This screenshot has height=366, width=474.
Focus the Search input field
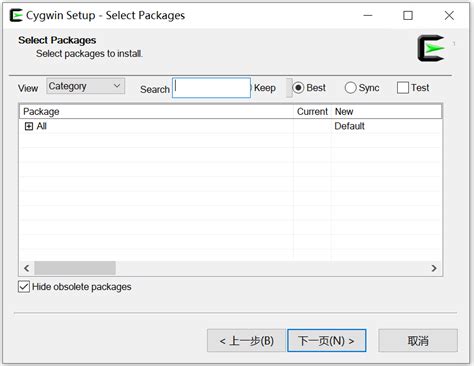211,88
